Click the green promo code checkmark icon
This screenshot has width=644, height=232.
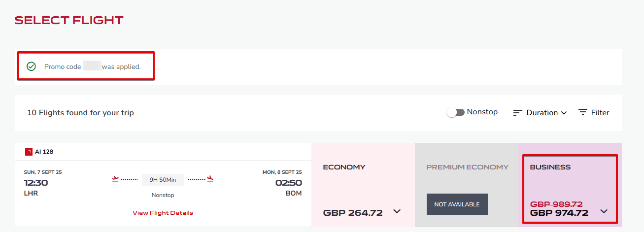pos(31,66)
